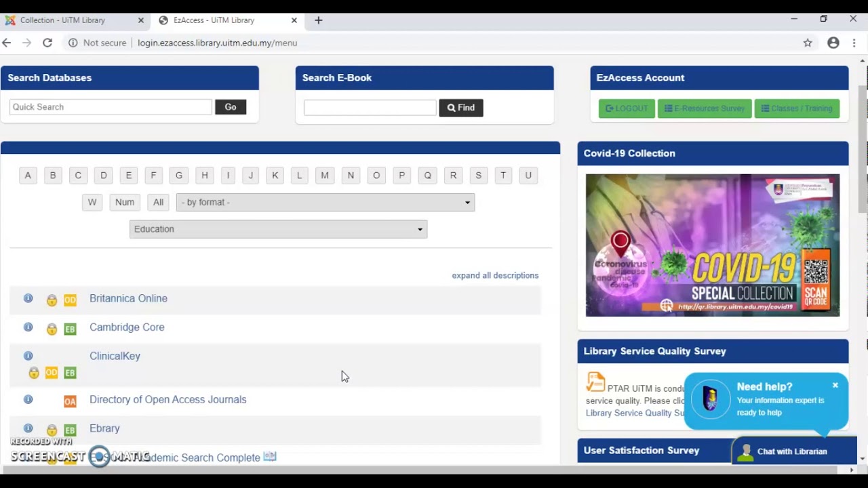The height and width of the screenshot is (488, 868).
Task: Click the OD badge in the ClinicalKey row
Action: point(52,373)
